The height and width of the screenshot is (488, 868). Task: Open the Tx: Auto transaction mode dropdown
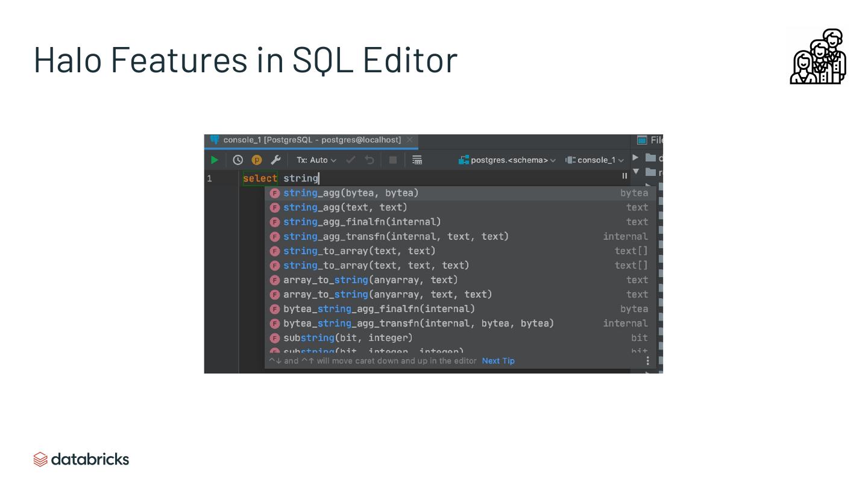pyautogui.click(x=316, y=160)
